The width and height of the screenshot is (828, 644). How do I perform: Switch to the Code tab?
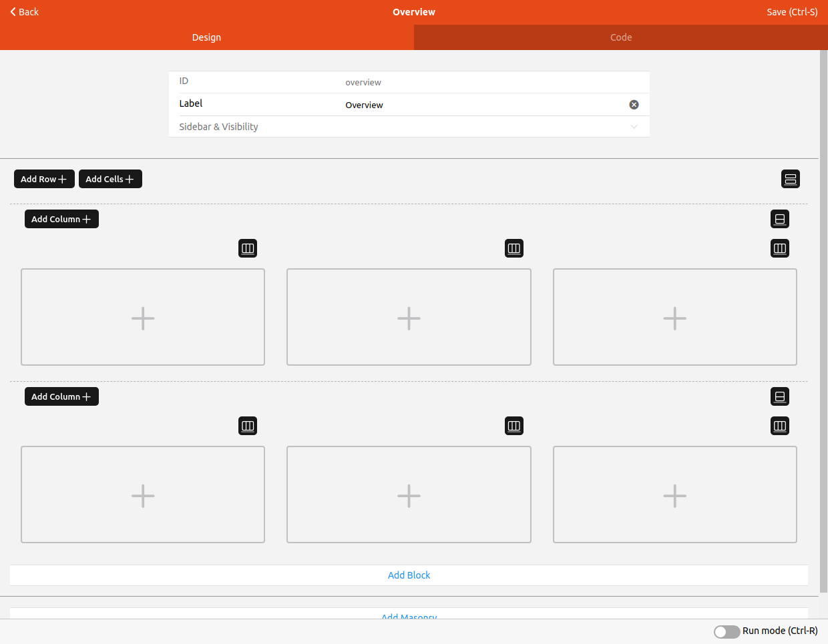point(620,37)
